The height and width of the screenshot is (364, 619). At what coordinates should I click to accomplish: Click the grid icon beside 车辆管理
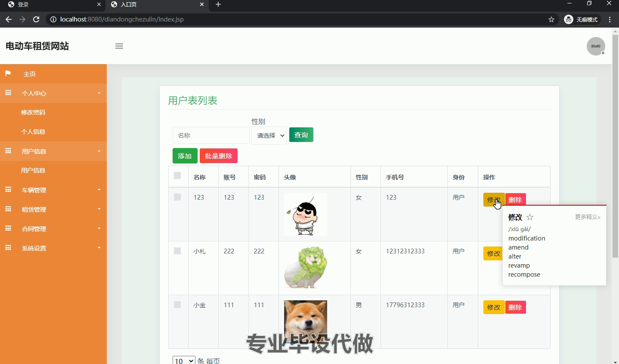8,190
